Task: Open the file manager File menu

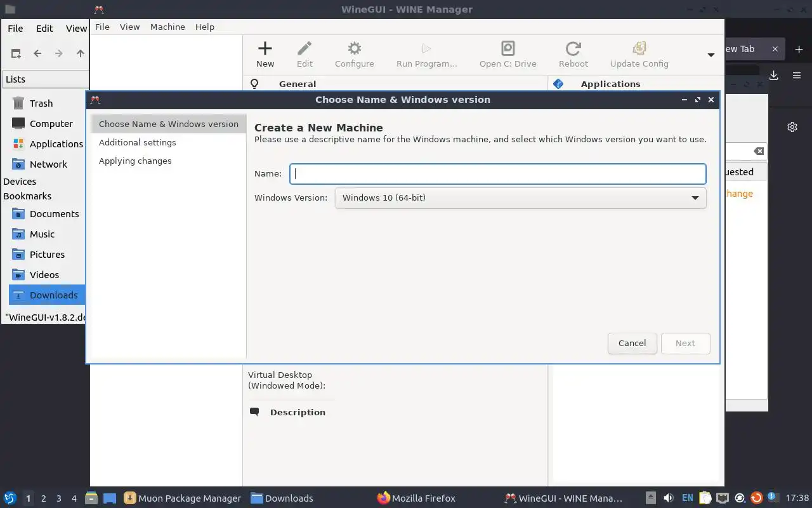Action: (x=15, y=28)
